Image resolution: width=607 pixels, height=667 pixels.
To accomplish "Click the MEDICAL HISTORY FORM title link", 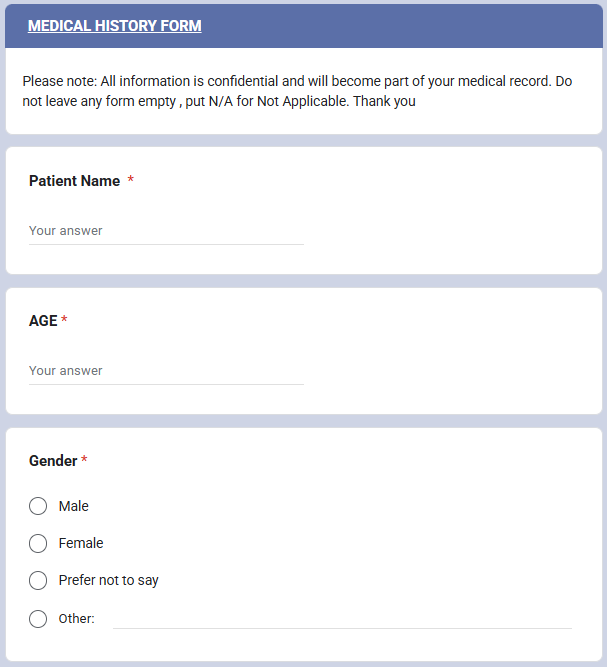I will pyautogui.click(x=114, y=26).
